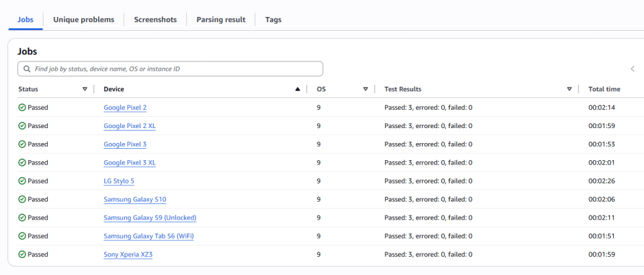Image resolution: width=644 pixels, height=275 pixels.
Task: Toggle the Device column ascending sort arrow
Action: coord(297,89)
